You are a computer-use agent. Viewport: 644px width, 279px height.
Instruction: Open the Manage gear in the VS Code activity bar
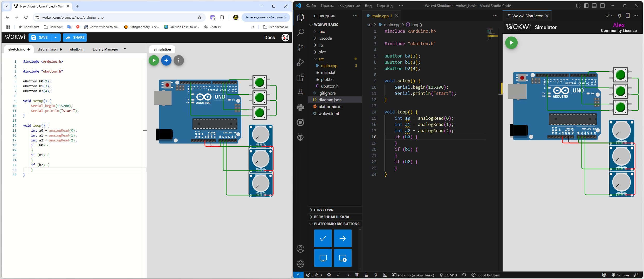tap(300, 264)
